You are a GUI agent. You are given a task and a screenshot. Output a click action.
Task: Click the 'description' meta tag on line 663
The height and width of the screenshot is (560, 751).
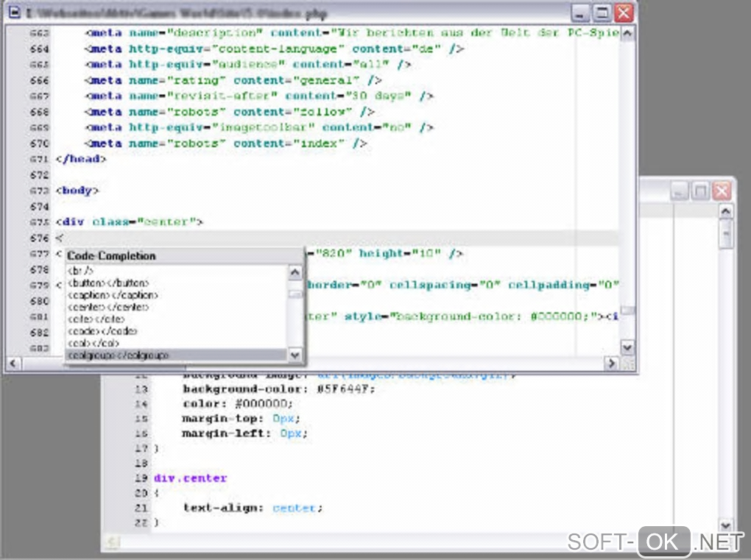point(352,33)
